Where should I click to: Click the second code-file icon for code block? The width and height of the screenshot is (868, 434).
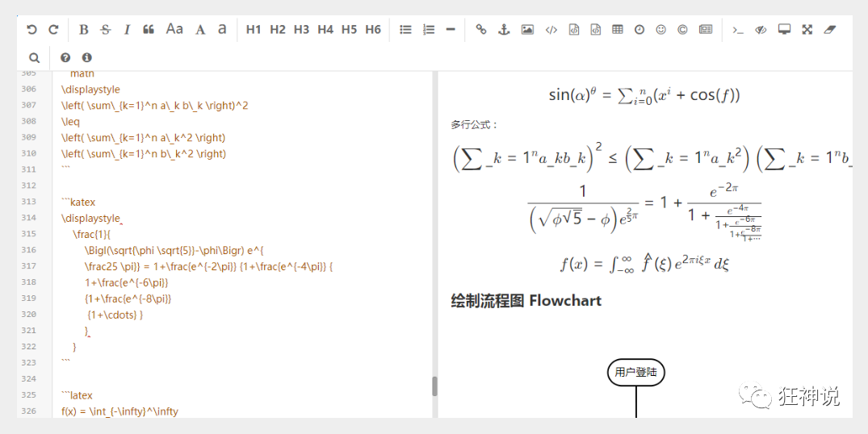596,29
